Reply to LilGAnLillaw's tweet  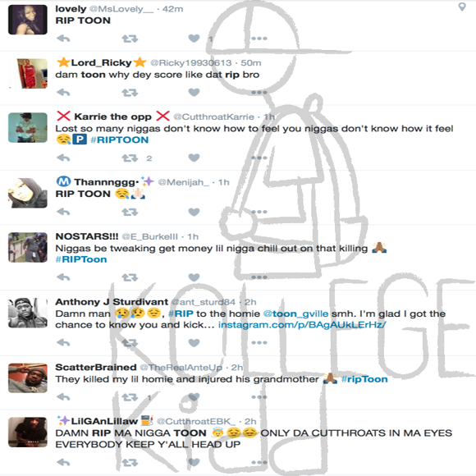(63, 462)
